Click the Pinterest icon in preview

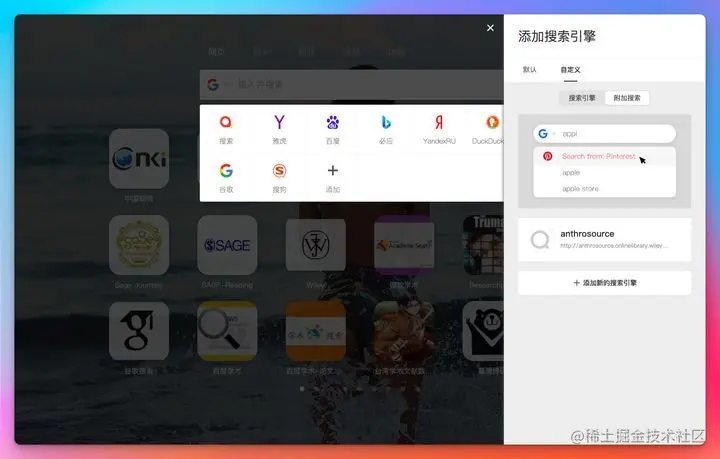click(547, 156)
